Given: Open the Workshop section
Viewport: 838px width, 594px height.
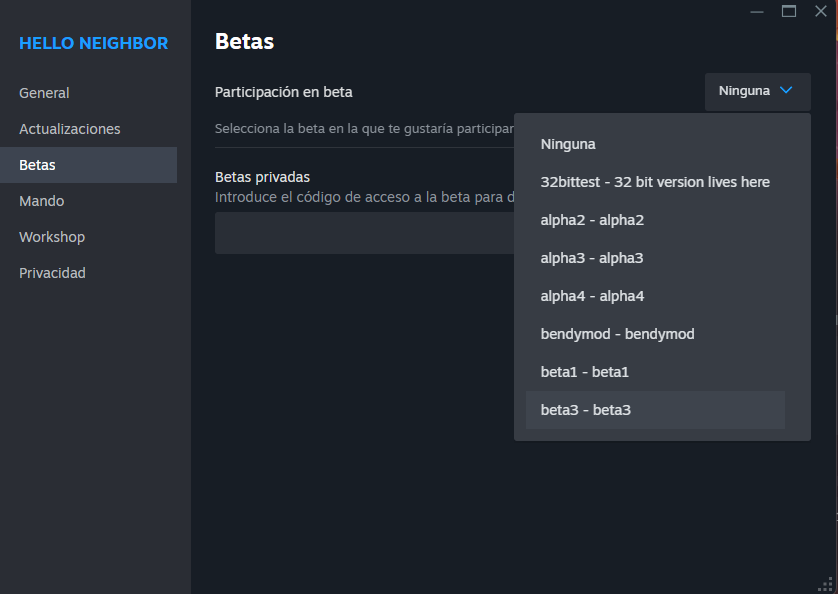Looking at the screenshot, I should pos(52,237).
